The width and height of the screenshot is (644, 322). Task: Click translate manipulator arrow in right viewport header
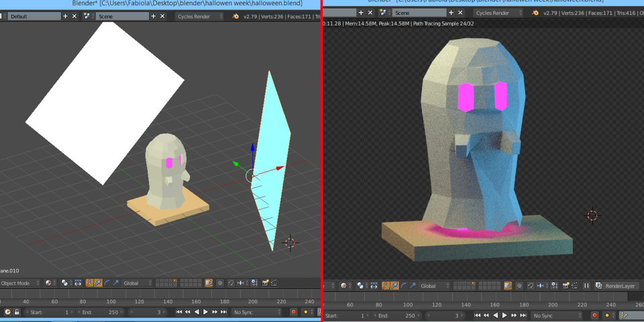pyautogui.click(x=394, y=286)
